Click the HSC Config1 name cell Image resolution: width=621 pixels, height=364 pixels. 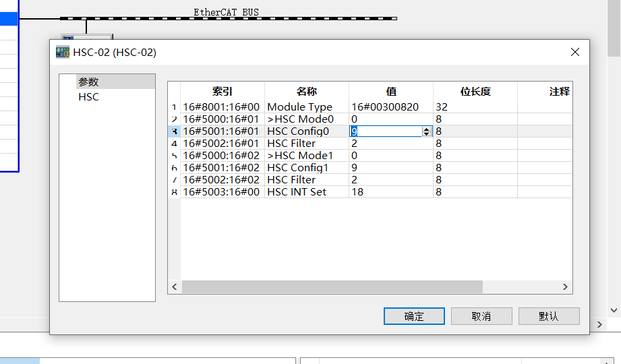pos(307,168)
